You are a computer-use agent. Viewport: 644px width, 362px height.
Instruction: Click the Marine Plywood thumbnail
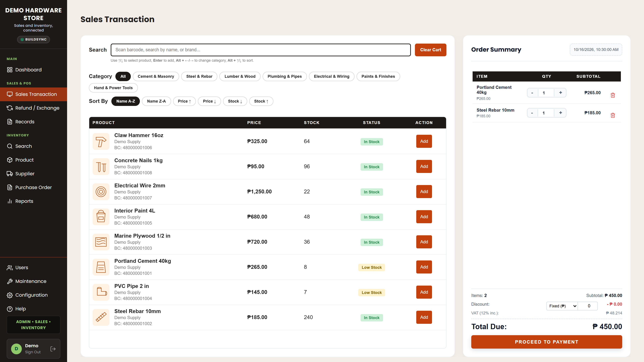coord(101,242)
